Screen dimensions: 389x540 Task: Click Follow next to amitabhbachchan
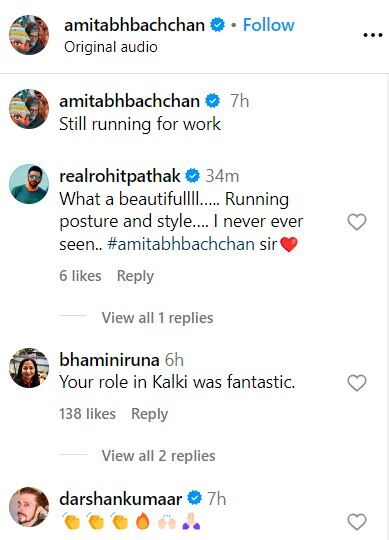tap(269, 25)
